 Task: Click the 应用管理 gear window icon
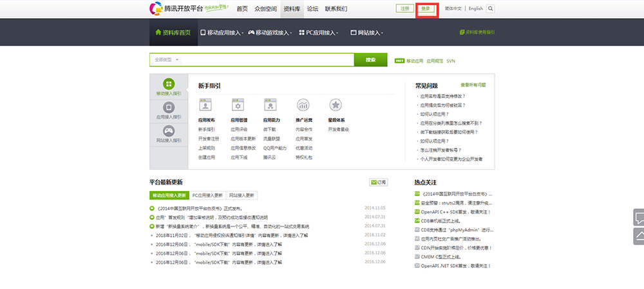[238, 105]
